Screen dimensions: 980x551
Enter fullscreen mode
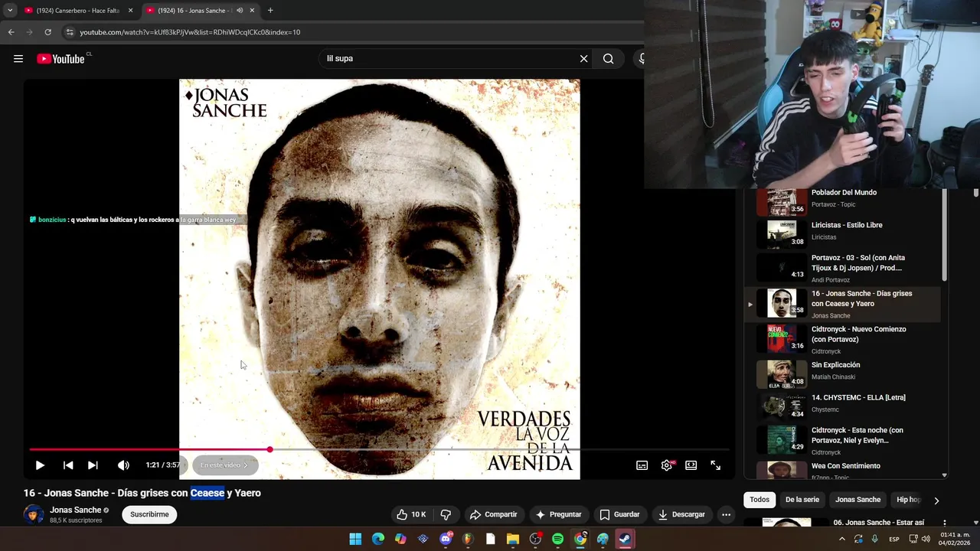[716, 465]
